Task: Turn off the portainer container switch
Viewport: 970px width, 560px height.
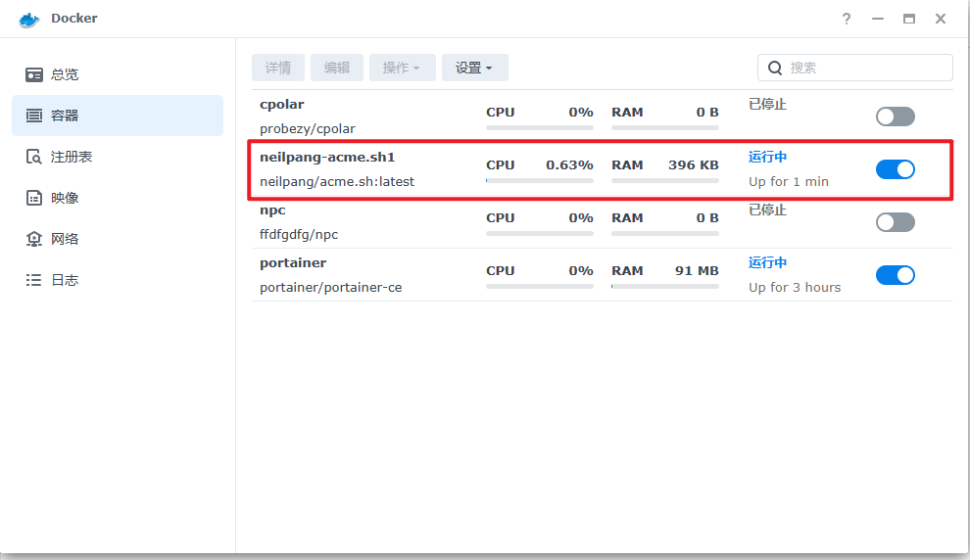Action: [896, 275]
